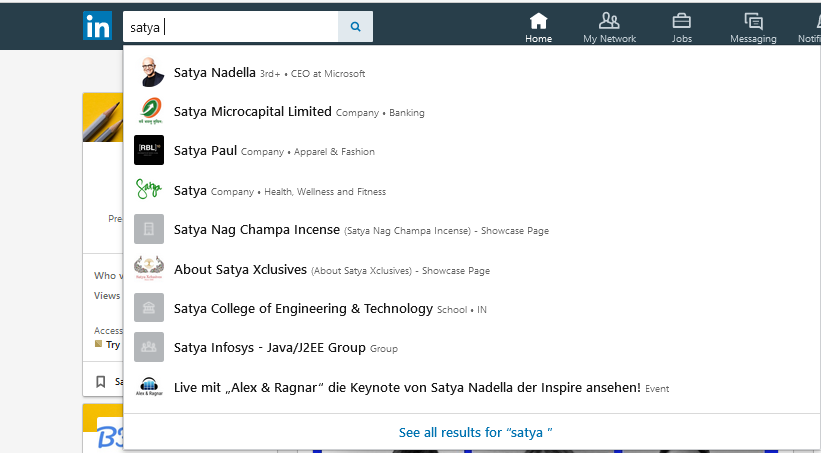Click the LinkedIn logo icon
The width and height of the screenshot is (821, 453).
click(x=97, y=26)
